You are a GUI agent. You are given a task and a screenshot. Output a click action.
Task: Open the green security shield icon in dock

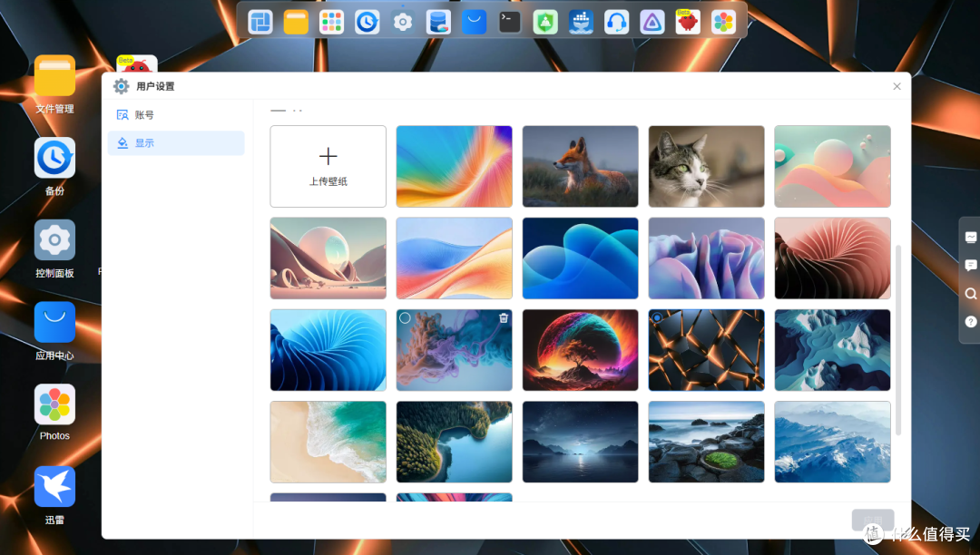[x=545, y=23]
